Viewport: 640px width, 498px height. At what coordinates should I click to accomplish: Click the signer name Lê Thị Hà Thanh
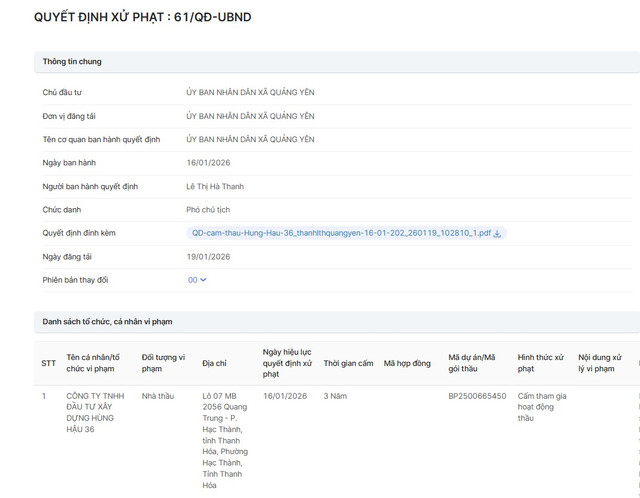[x=215, y=186]
